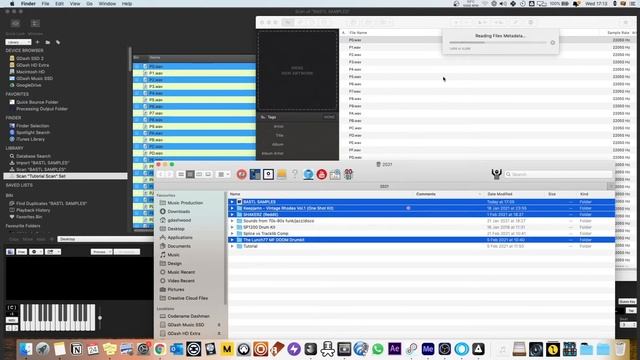Image resolution: width=640 pixels, height=360 pixels.
Task: Select Quick Bounce Folder favorite
Action: coord(37,102)
